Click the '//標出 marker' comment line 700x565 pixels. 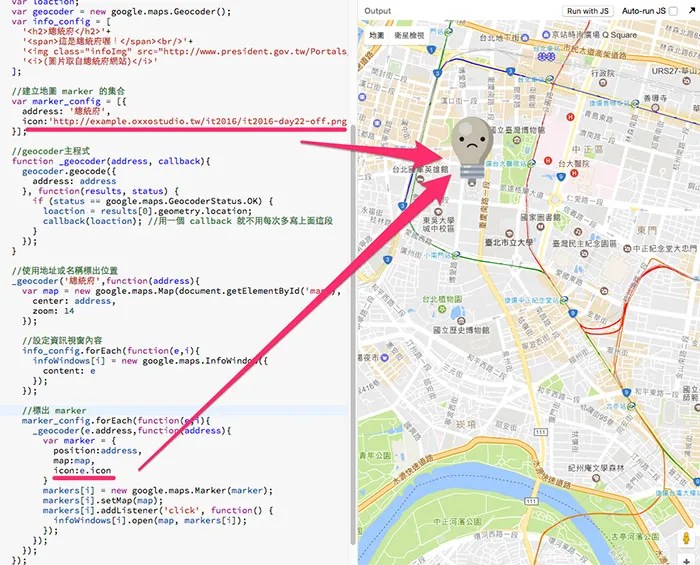[x=54, y=411]
